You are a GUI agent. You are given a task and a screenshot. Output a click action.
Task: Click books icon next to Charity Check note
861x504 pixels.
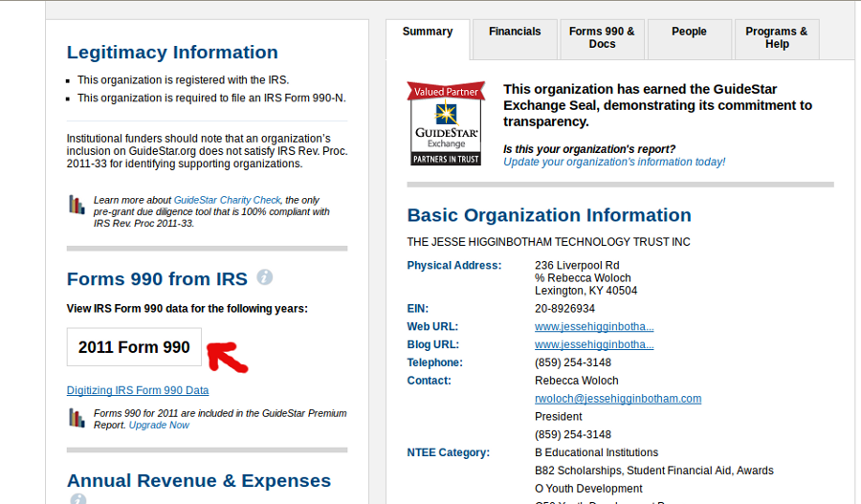77,205
